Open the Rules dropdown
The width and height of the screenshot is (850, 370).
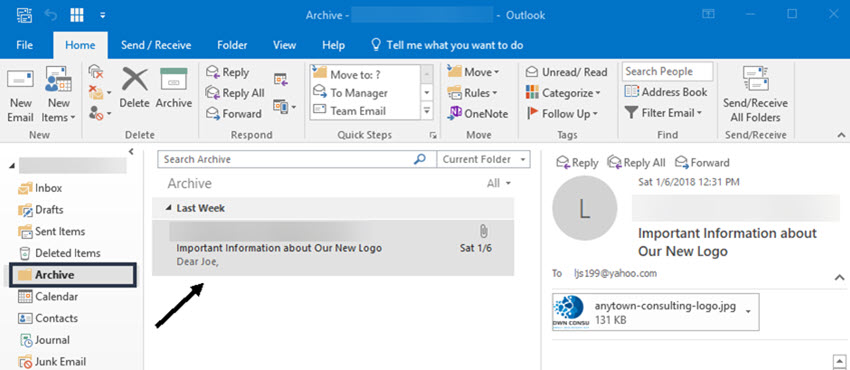point(472,93)
